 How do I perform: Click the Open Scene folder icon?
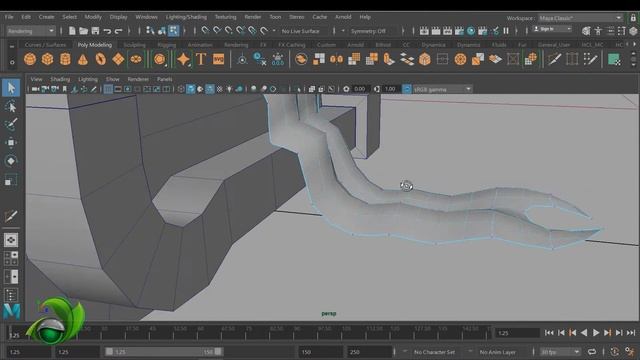pos(83,31)
